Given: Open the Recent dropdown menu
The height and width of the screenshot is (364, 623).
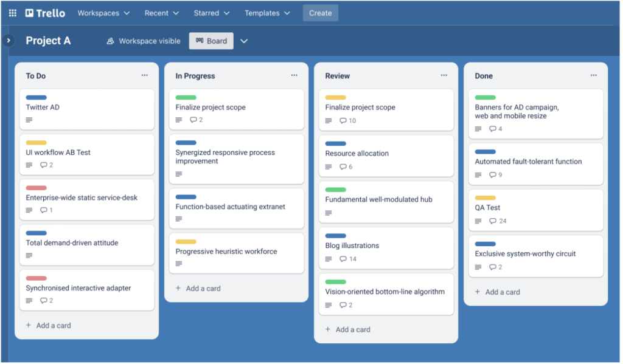Looking at the screenshot, I should pos(161,13).
